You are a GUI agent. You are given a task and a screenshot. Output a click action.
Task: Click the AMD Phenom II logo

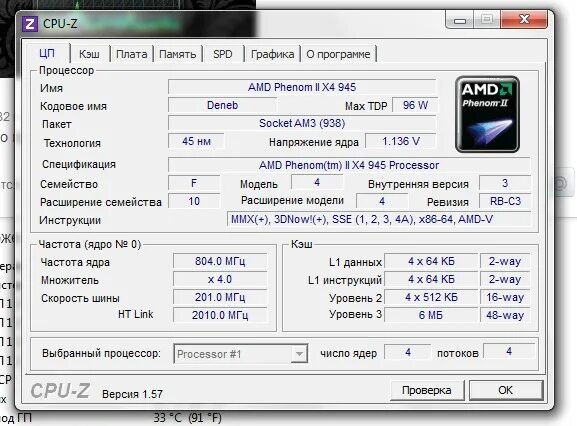(x=487, y=114)
